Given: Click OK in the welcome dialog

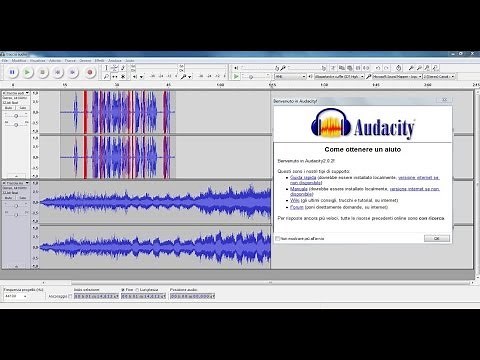Looking at the screenshot, I should 437,238.
